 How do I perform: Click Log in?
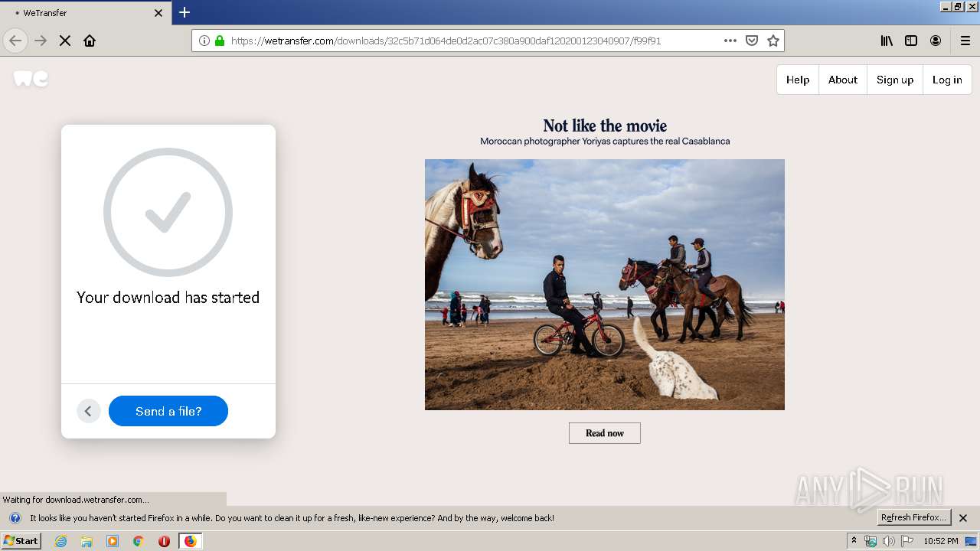947,80
